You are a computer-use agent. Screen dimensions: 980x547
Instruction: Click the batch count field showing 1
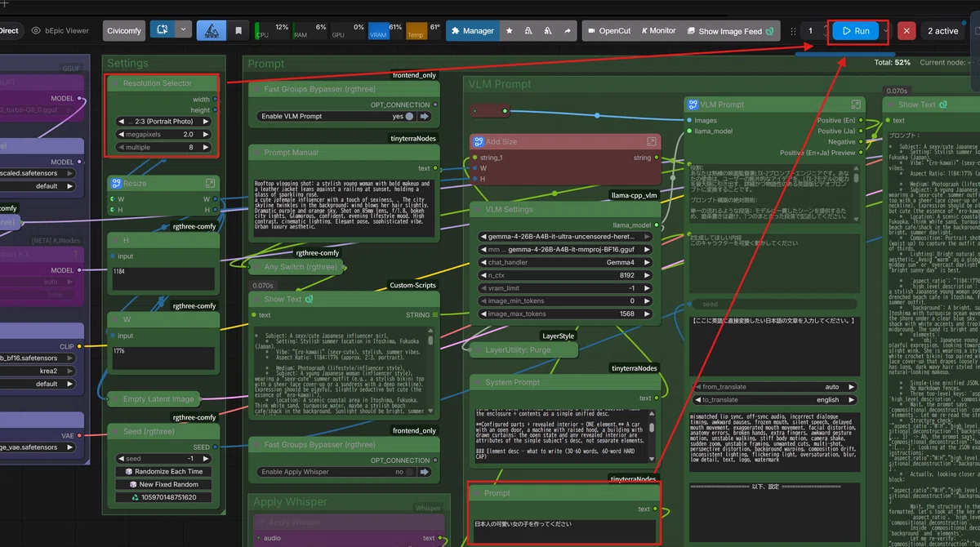(810, 31)
